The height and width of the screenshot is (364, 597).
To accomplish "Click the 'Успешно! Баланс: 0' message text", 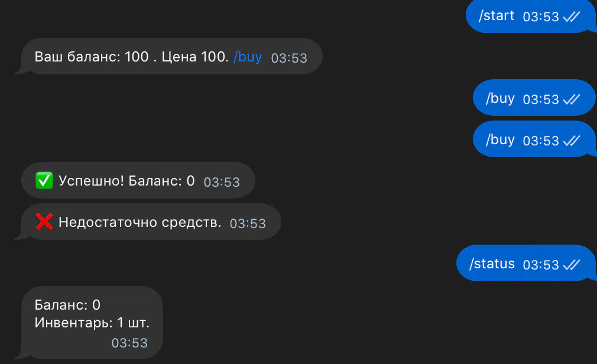I will click(x=126, y=181).
